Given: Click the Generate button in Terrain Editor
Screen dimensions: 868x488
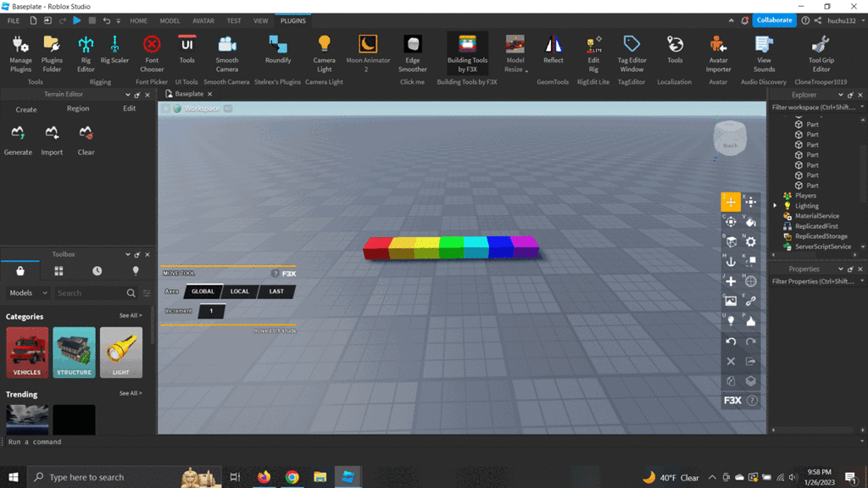Looking at the screenshot, I should coord(18,140).
